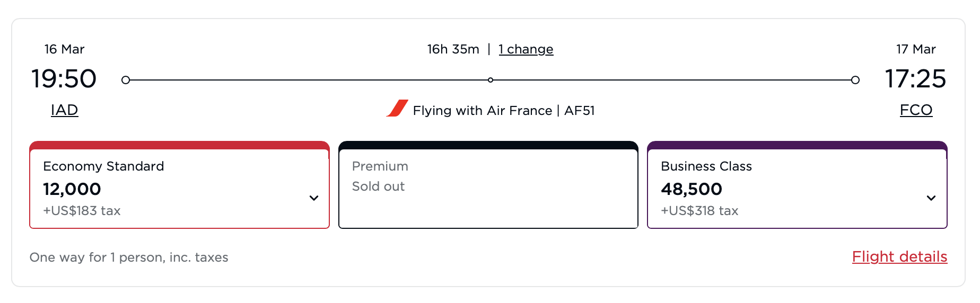
Task: Expand the Economy Standard fare chevron
Action: pos(314,198)
